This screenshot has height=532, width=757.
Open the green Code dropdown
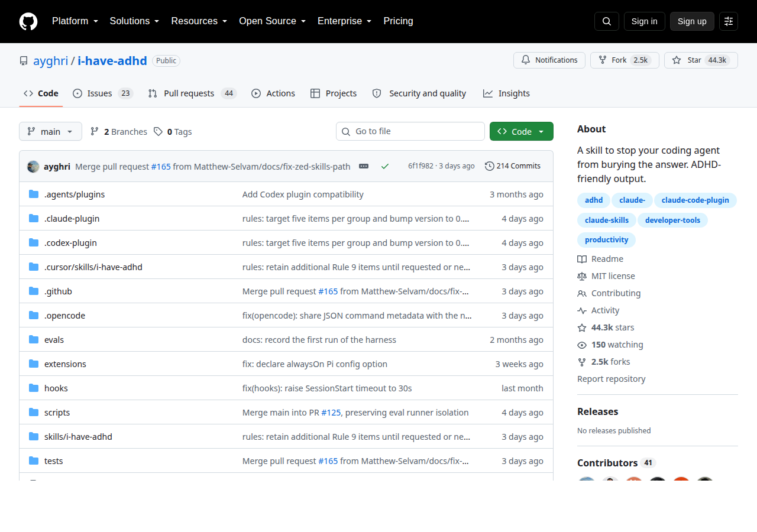click(522, 131)
